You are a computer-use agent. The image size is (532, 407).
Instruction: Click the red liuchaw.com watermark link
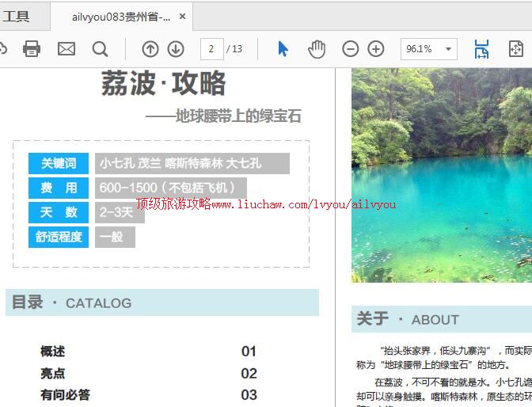point(266,204)
